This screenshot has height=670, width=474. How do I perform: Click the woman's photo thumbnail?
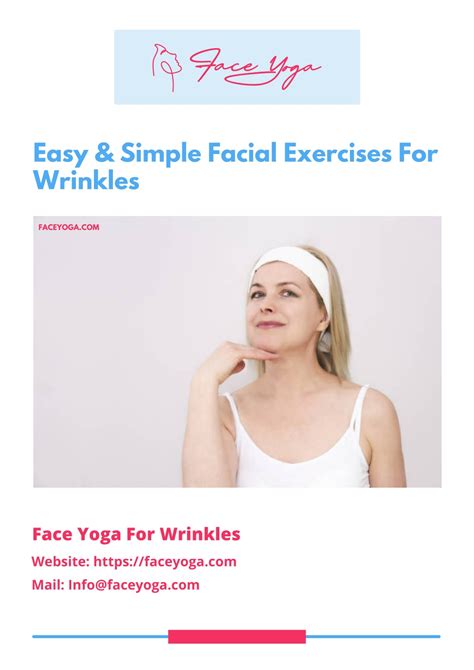pyautogui.click(x=237, y=352)
